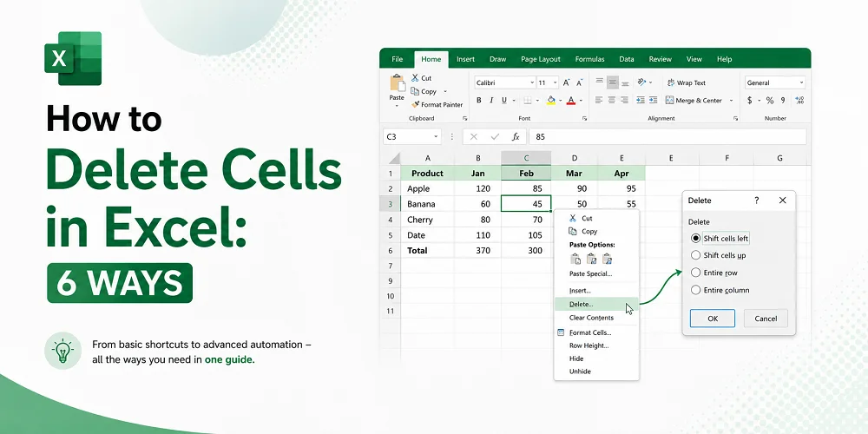Toggle Bold formatting
Viewport: 868px width, 434px height.
pyautogui.click(x=479, y=100)
